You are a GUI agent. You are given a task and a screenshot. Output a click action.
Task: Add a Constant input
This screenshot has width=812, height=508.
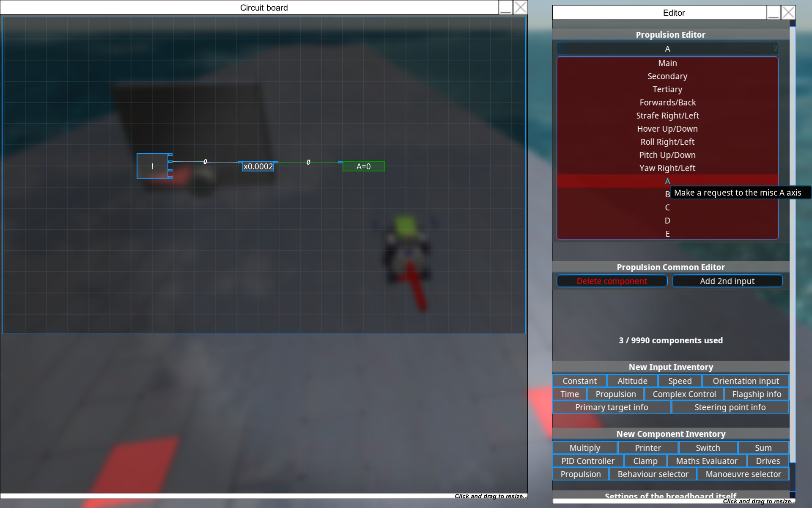579,381
